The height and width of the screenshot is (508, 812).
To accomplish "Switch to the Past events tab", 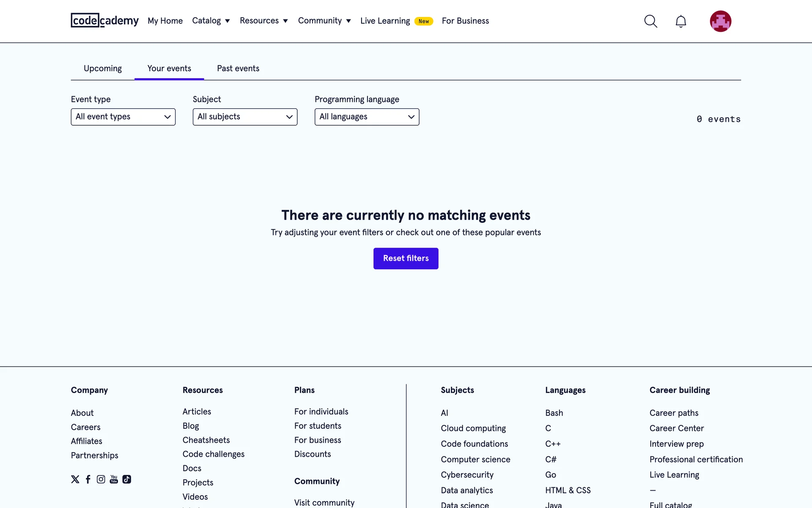I will (x=238, y=69).
